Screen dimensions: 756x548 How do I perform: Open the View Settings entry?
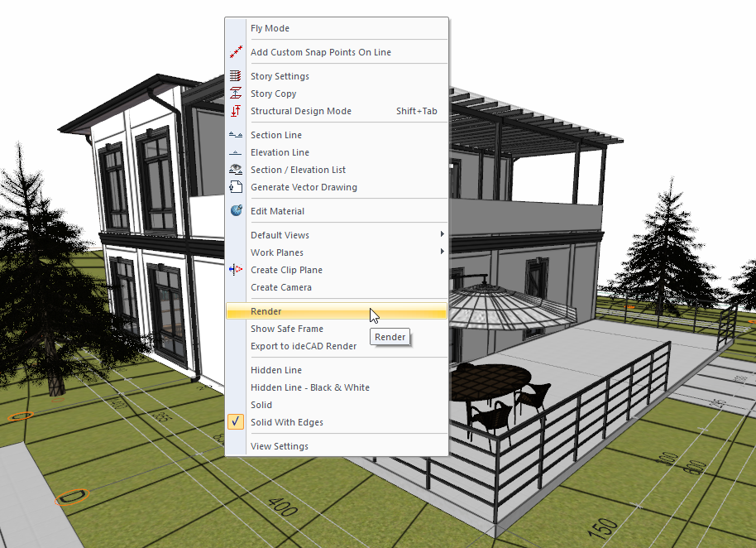[x=277, y=445]
